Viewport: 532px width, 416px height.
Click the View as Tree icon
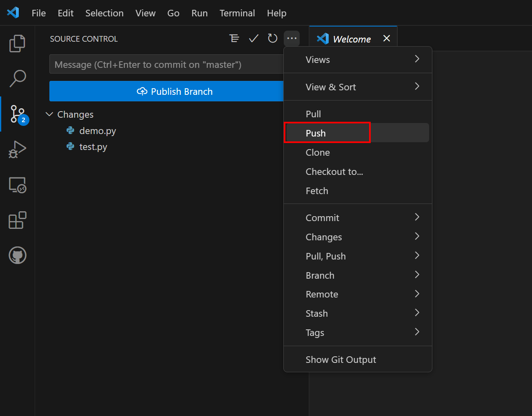coord(234,38)
